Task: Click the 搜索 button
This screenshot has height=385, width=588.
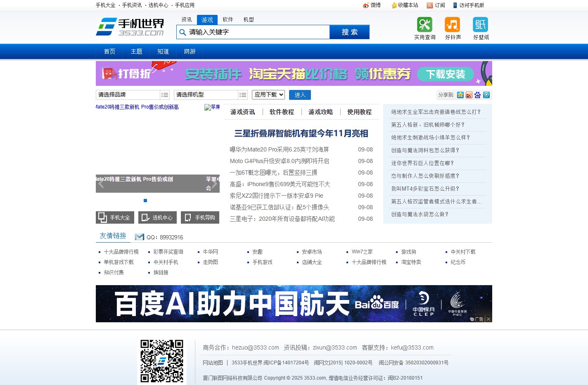Action: pyautogui.click(x=349, y=32)
